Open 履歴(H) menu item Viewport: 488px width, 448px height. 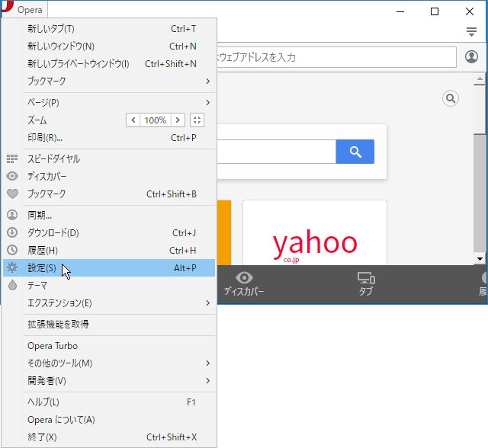click(x=109, y=250)
